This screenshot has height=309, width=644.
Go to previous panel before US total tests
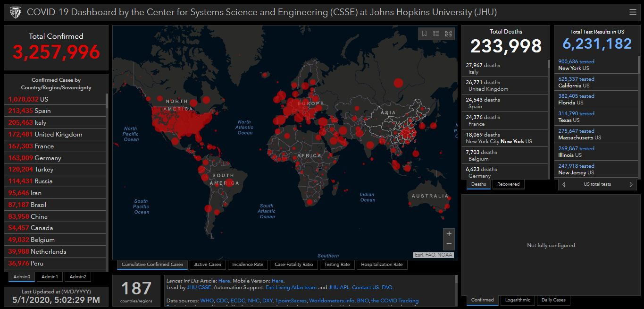[564, 185]
